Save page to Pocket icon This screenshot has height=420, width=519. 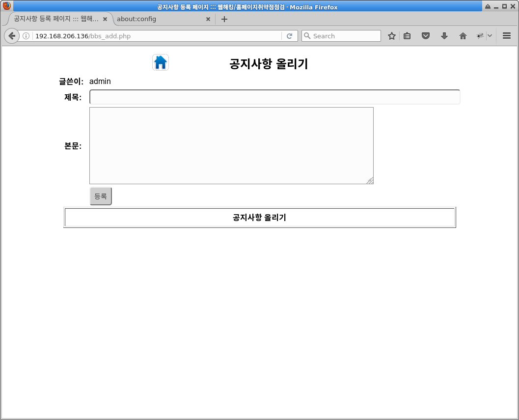(426, 36)
